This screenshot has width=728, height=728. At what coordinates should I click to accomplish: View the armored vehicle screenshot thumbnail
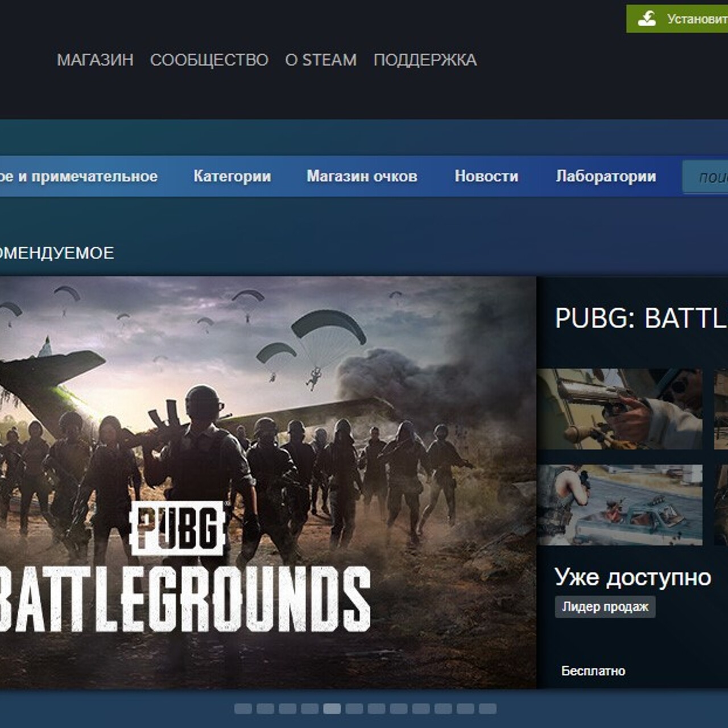(619, 505)
